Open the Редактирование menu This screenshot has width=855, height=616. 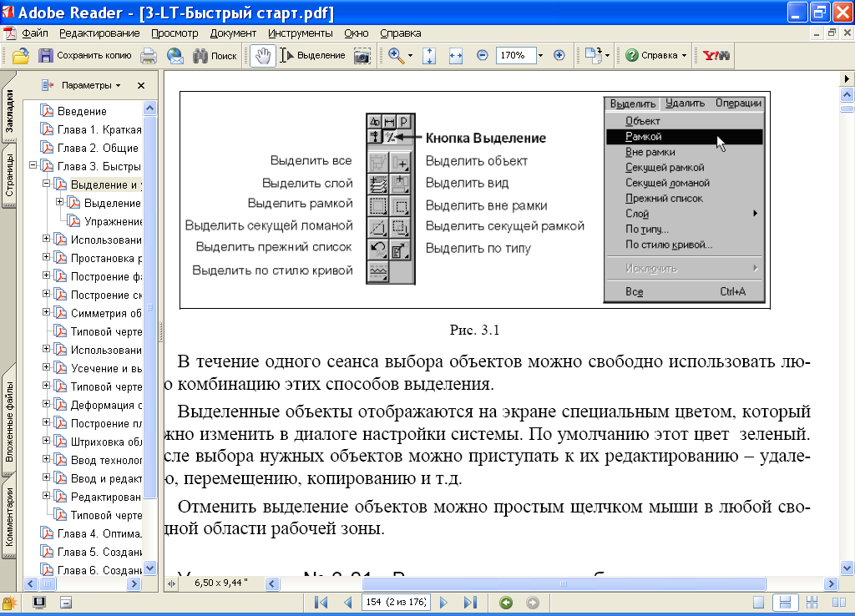pyautogui.click(x=99, y=33)
